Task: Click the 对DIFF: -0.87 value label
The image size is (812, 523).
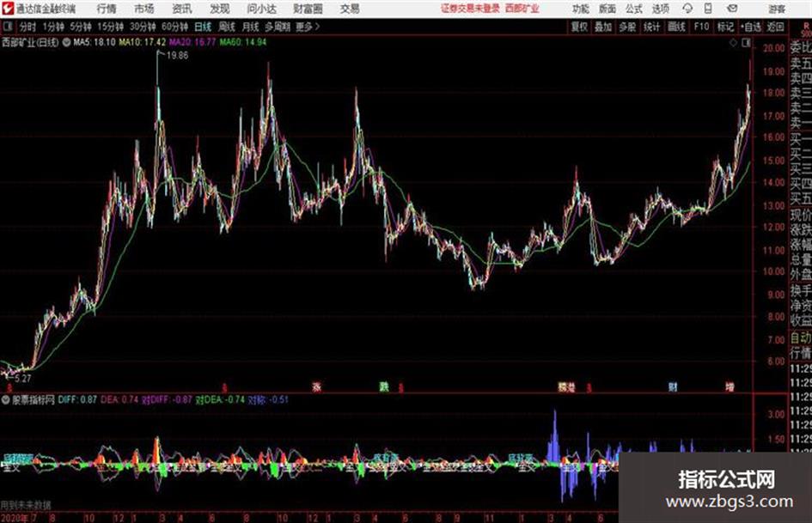Action: 167,399
